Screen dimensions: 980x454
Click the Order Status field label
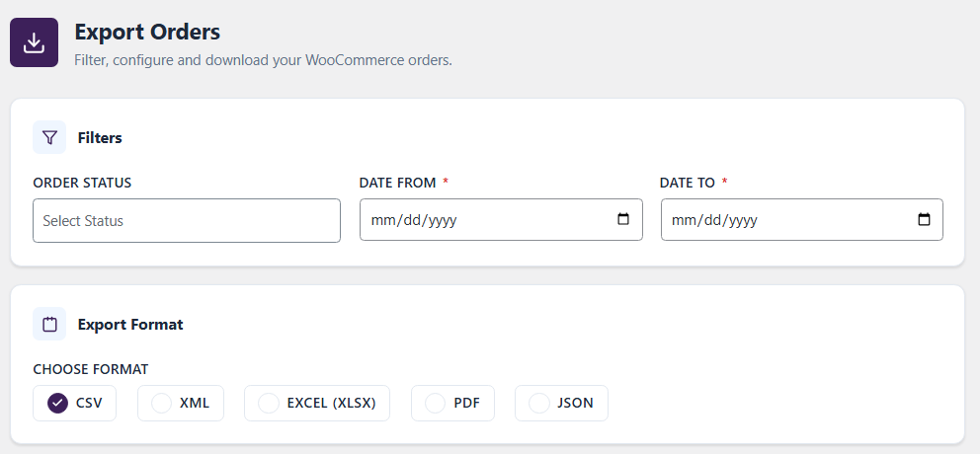click(83, 183)
